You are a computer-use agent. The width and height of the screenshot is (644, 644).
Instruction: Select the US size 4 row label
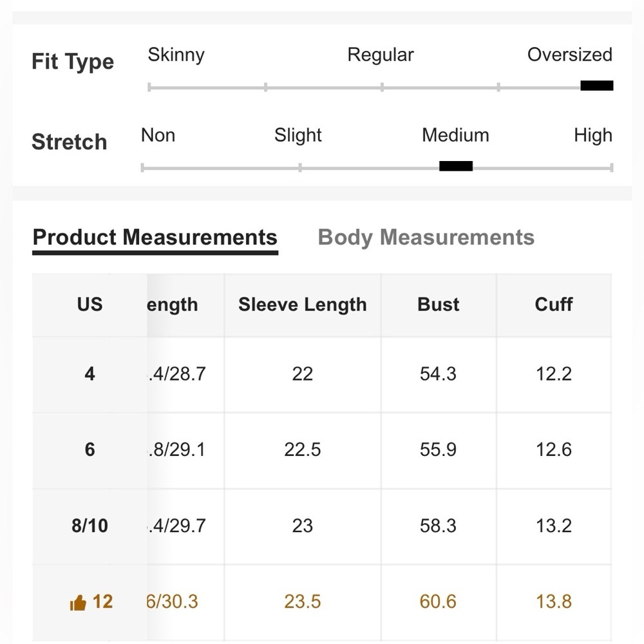point(90,374)
